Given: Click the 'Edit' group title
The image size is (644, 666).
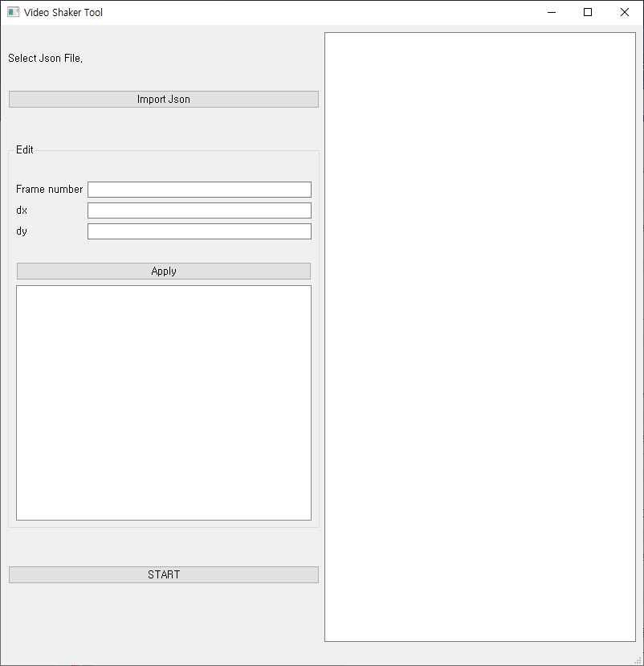Looking at the screenshot, I should [25, 149].
